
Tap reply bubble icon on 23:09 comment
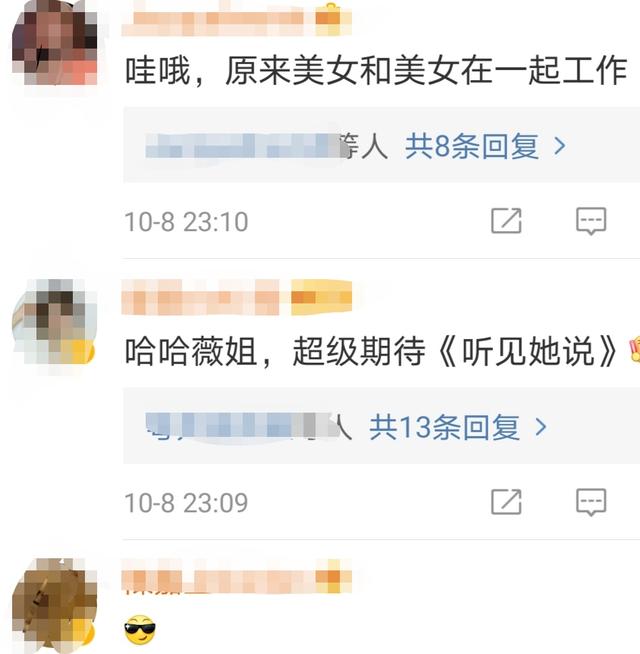[591, 502]
